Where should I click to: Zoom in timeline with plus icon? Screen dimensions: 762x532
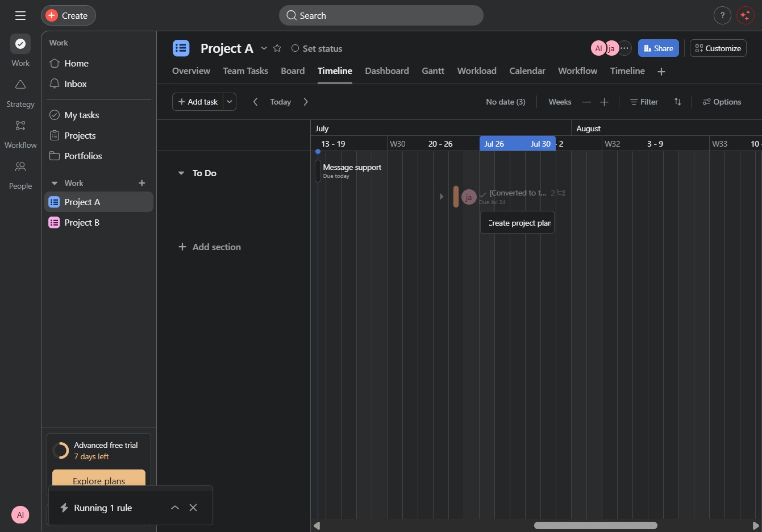coord(604,102)
